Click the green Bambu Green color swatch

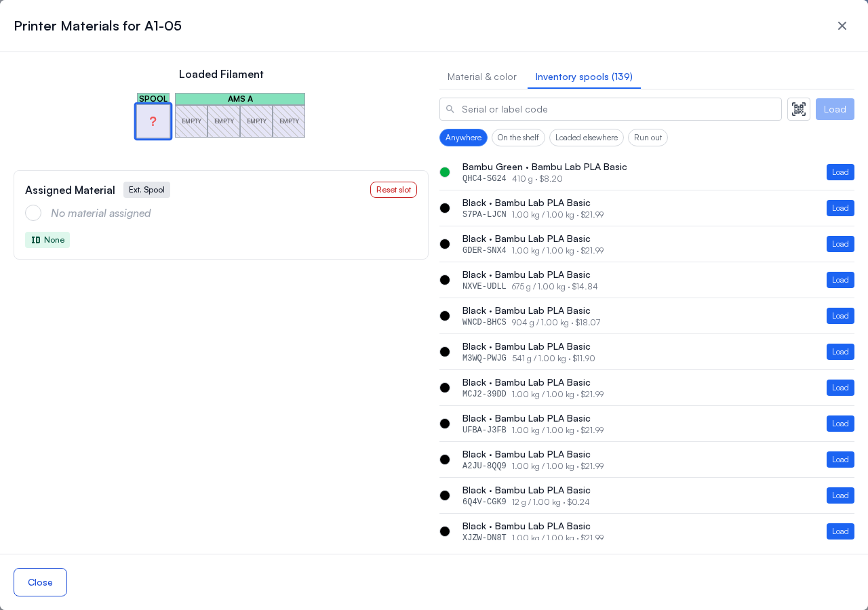445,172
